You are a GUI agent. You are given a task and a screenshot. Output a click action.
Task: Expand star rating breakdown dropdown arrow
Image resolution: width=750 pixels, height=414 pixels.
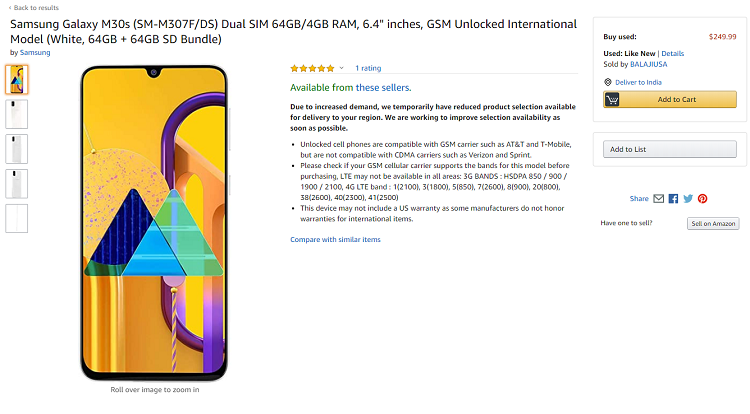click(342, 68)
